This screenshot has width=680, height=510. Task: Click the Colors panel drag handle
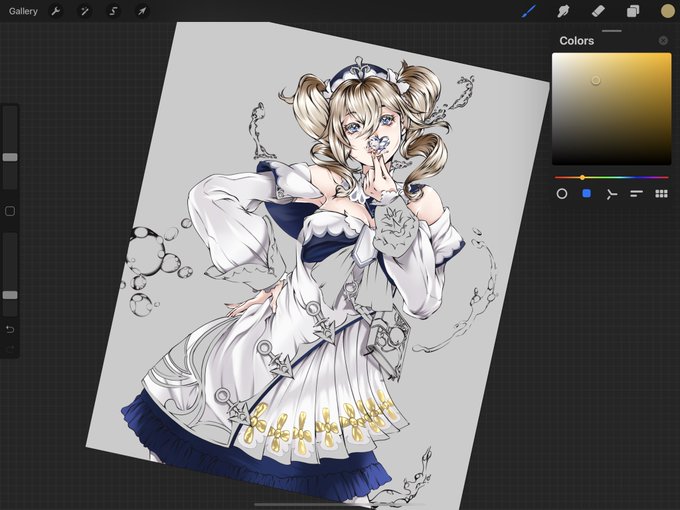611,31
